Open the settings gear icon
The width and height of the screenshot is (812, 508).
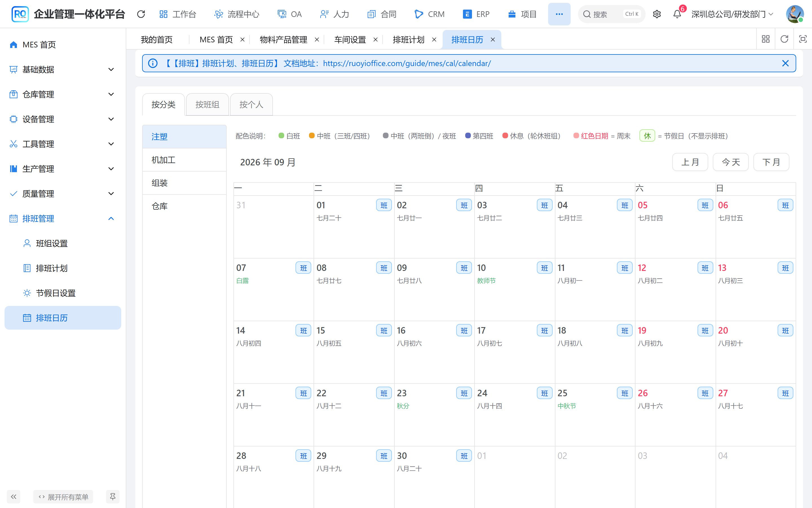657,14
